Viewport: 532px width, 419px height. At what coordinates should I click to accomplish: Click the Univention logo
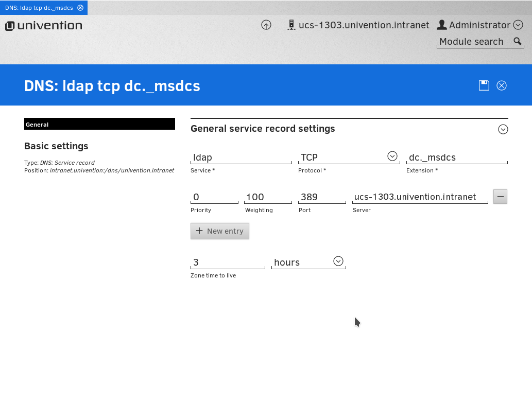(x=44, y=26)
